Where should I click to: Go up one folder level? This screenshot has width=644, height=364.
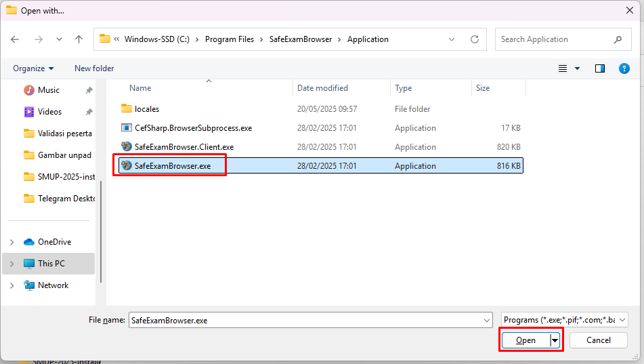click(x=79, y=39)
